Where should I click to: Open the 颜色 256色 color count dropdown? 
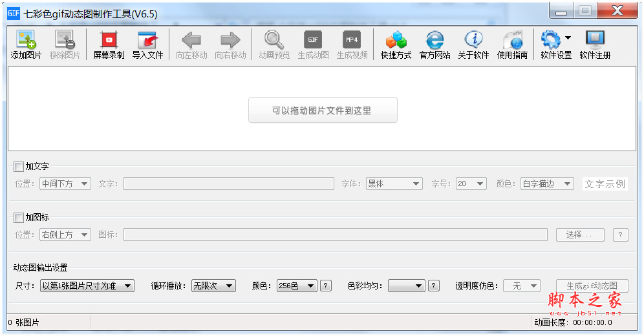tap(297, 286)
